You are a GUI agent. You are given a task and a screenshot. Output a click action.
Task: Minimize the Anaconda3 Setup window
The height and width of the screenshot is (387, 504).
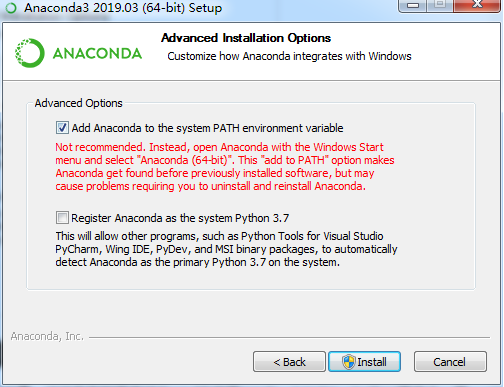coord(413,5)
